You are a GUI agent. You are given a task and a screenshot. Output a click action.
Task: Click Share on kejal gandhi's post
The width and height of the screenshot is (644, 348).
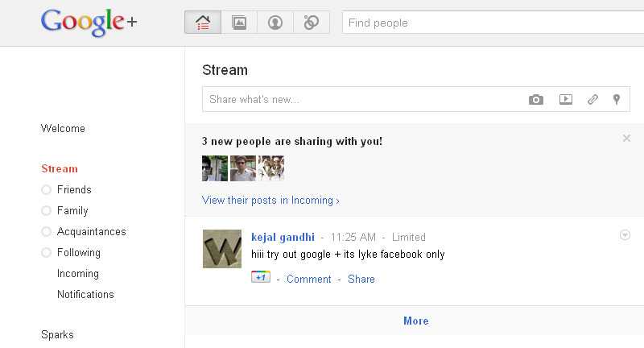pyautogui.click(x=361, y=280)
